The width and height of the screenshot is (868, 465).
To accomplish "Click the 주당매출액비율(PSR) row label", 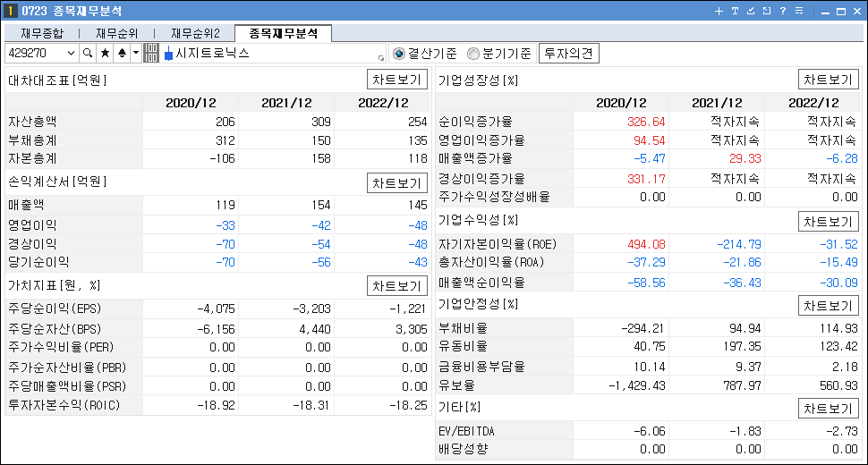I will tap(67, 386).
